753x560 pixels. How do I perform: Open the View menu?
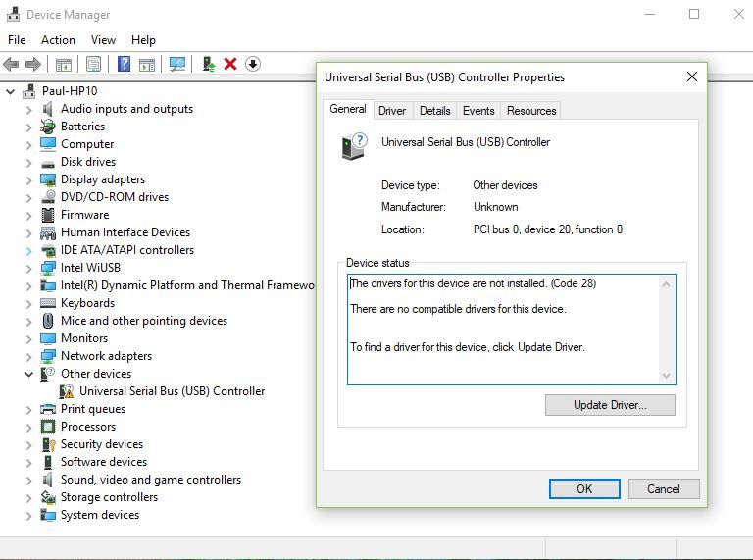(x=103, y=40)
